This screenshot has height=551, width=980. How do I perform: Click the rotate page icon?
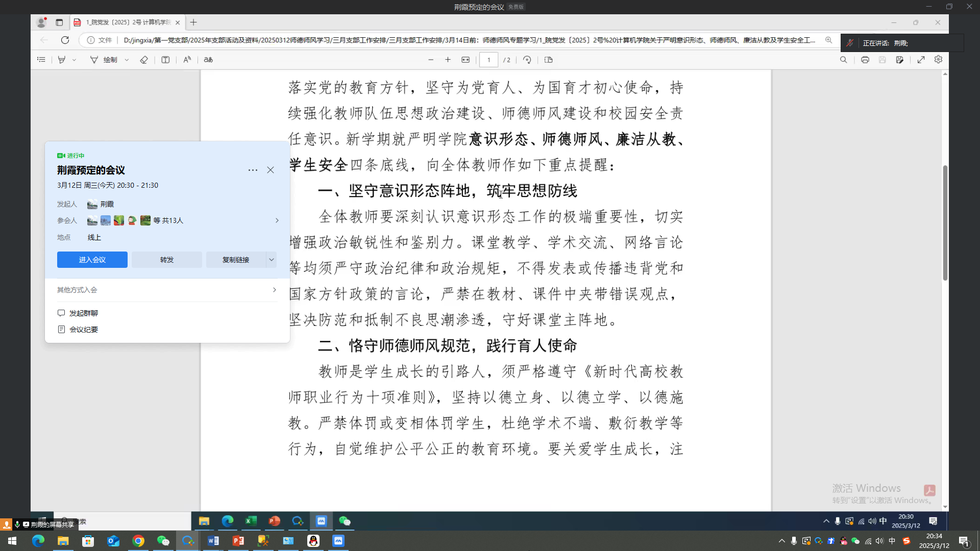click(527, 60)
